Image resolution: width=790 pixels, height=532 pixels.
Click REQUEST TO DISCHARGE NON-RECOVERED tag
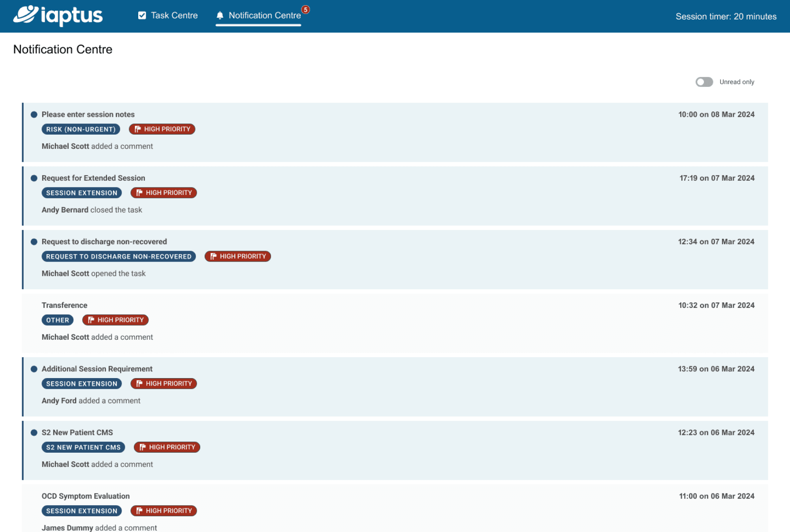119,256
